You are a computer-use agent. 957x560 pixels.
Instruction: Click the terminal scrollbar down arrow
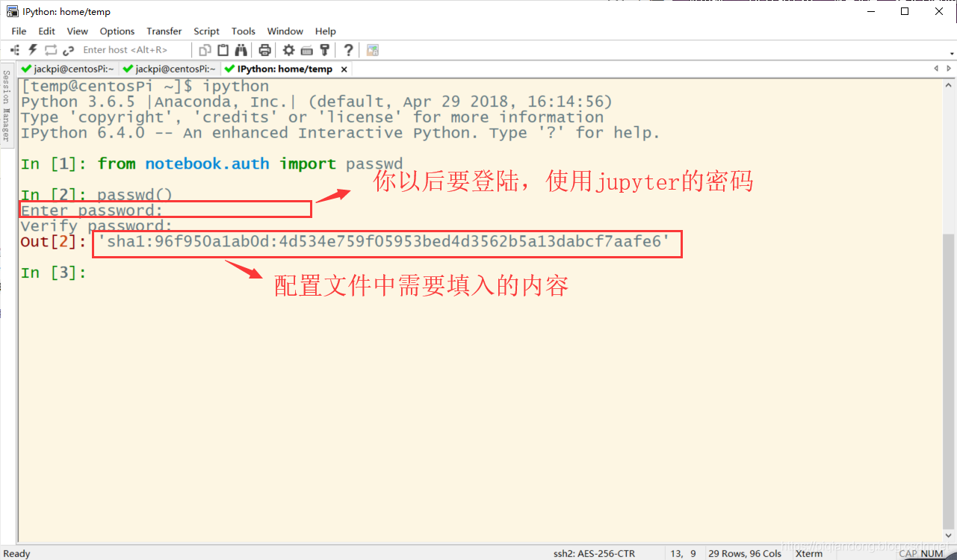(949, 536)
